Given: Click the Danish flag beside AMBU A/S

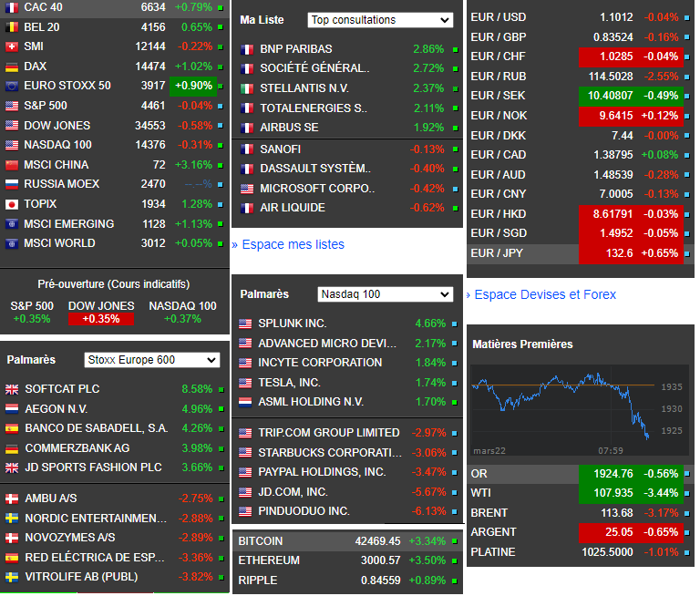Looking at the screenshot, I should (12, 498).
